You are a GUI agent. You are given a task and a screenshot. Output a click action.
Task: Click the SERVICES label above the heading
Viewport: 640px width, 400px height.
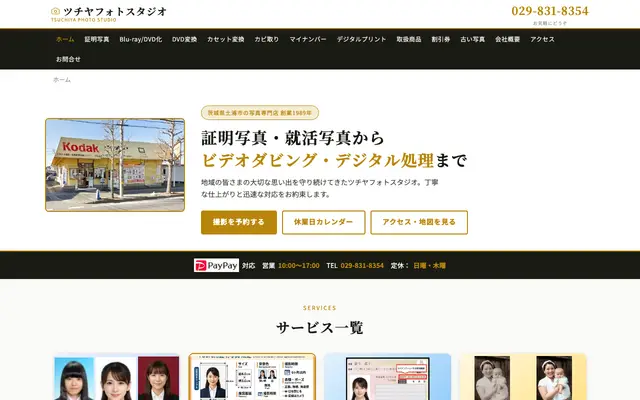click(x=320, y=308)
